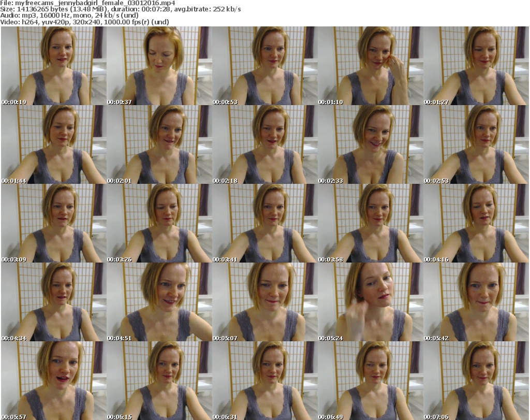
Task: Click the thumbnail timestamped 00:06:31
Action: (264, 381)
